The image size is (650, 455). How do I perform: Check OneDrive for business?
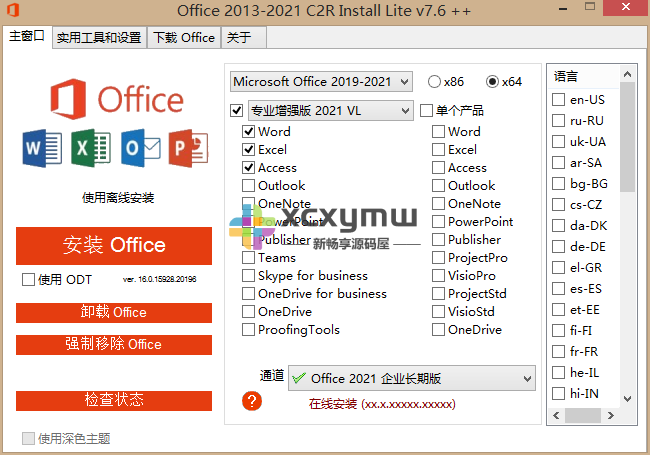pyautogui.click(x=248, y=293)
